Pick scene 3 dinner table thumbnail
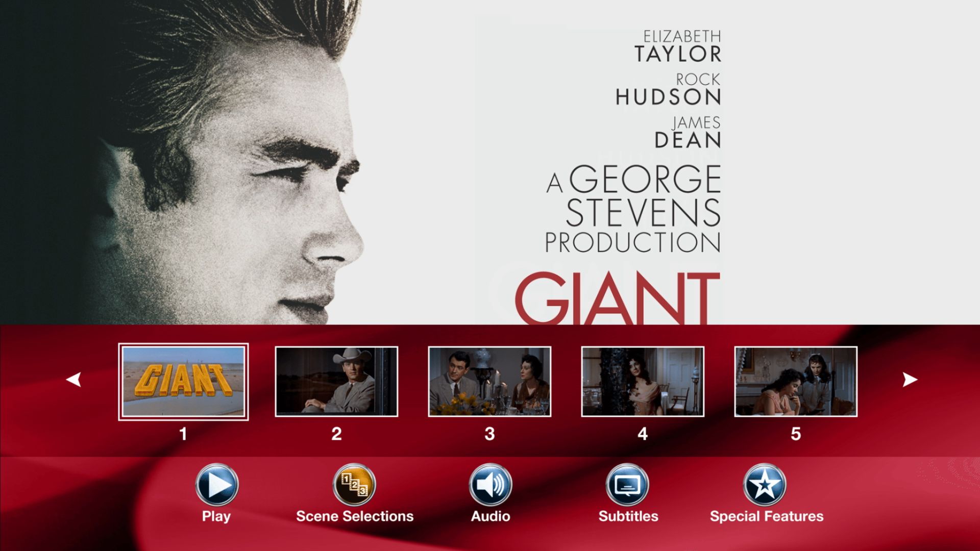Viewport: 980px width, 551px height. point(489,382)
